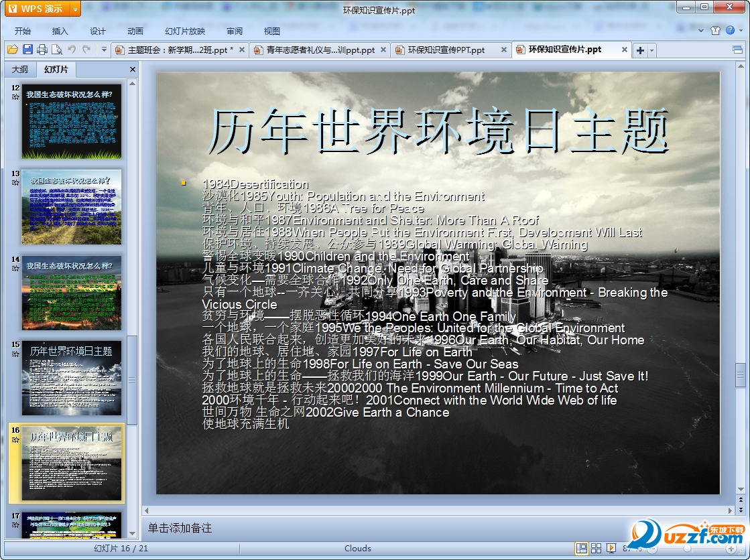Click the window list icon at tab bar right

pyautogui.click(x=737, y=50)
